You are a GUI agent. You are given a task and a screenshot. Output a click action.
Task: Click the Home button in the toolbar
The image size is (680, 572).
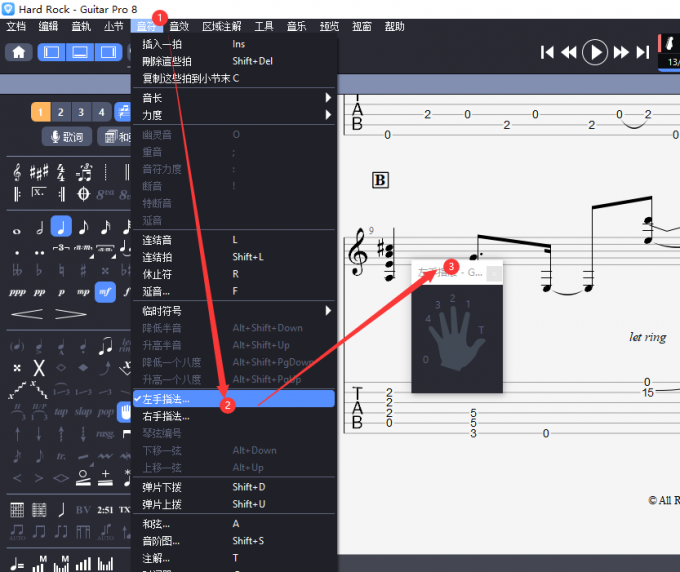[x=19, y=52]
